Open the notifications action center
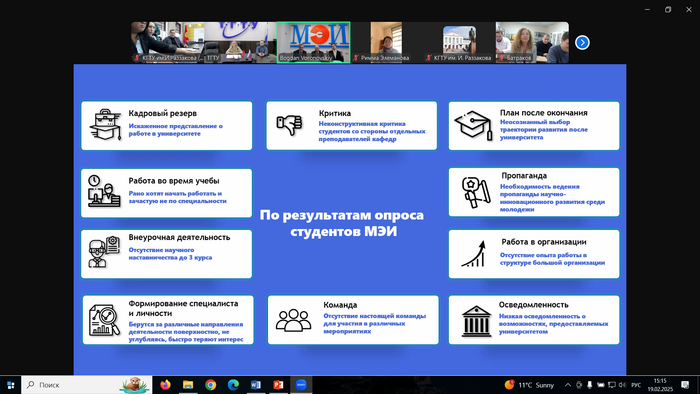The image size is (700, 394). click(x=685, y=385)
